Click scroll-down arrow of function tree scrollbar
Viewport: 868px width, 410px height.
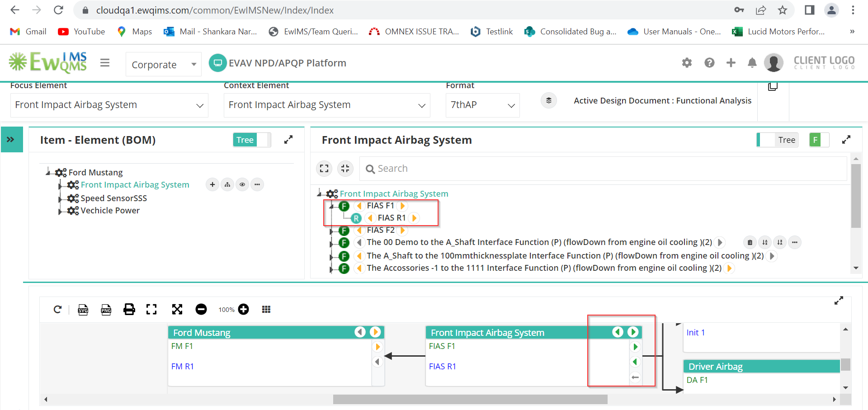tap(856, 268)
